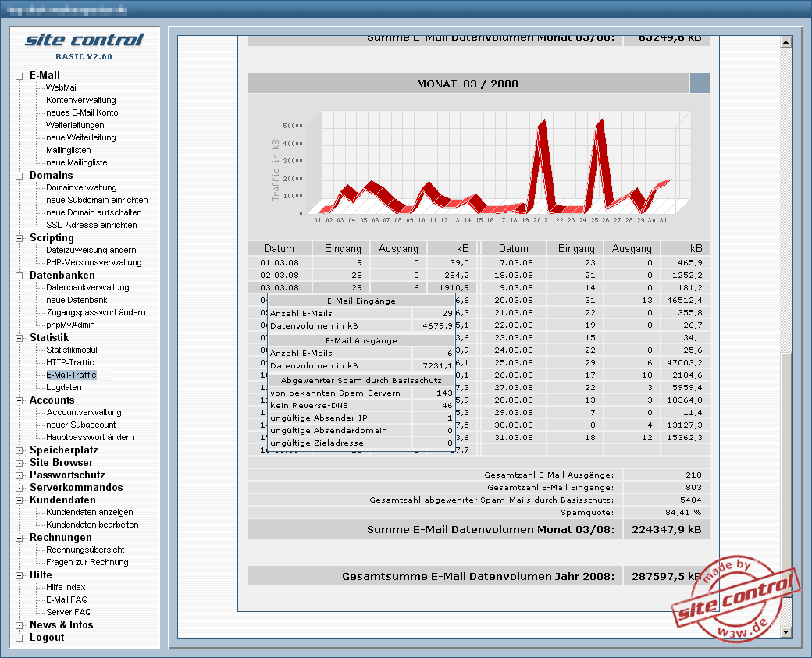Open Kundendaten anzeigen

point(90,512)
